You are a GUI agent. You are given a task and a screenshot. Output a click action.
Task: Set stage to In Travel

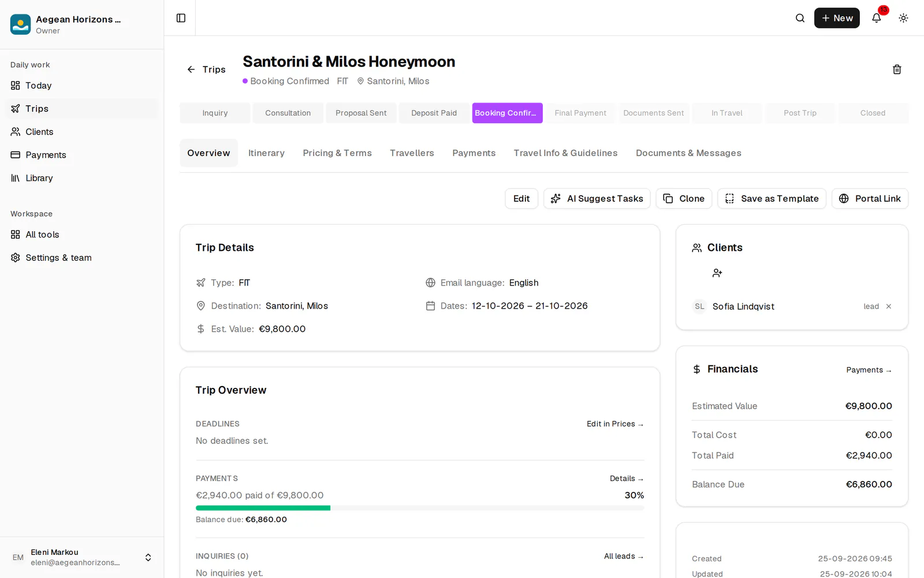727,113
